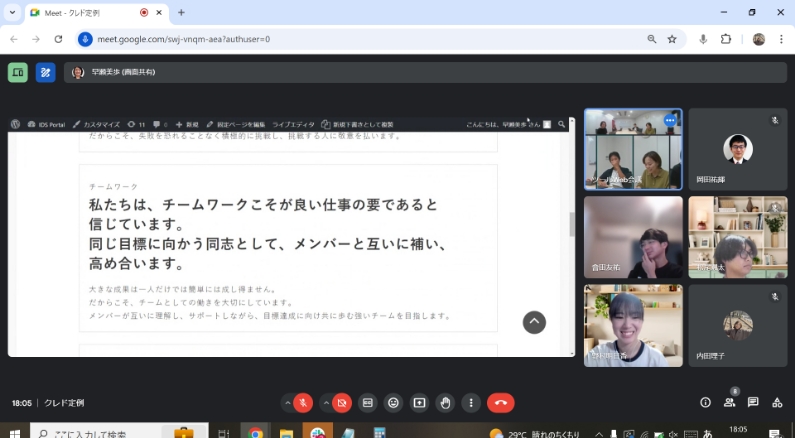795x438 pixels.
Task: Show the participants people panel
Action: 730,403
